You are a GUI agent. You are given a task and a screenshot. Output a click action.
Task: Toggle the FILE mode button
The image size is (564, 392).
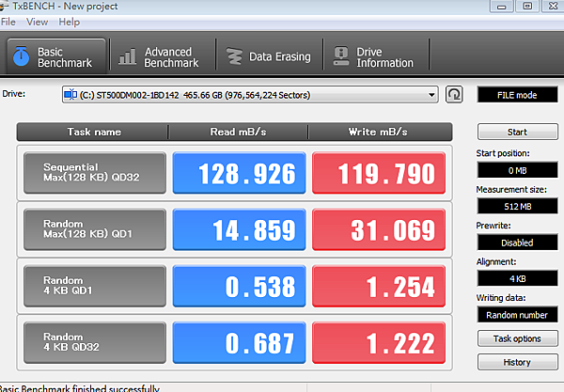[517, 95]
